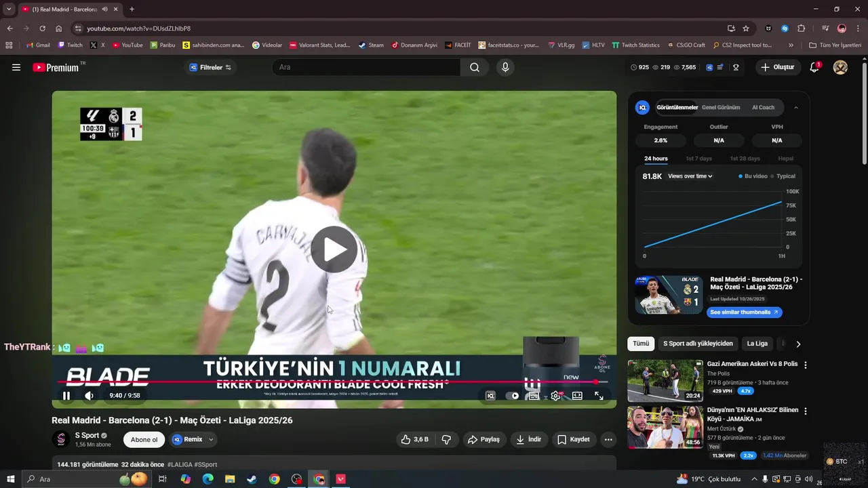Subscribe with Abone ol button
This screenshot has width=868, height=488.
click(144, 440)
